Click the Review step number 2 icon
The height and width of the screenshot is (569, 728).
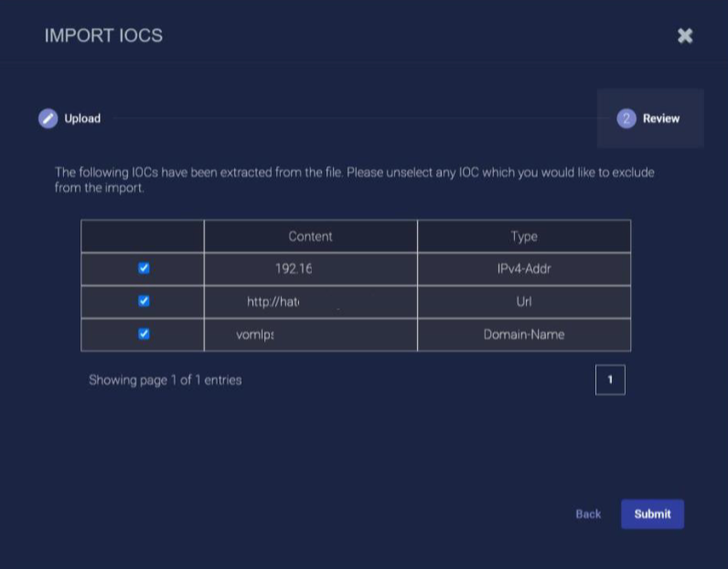(x=626, y=118)
